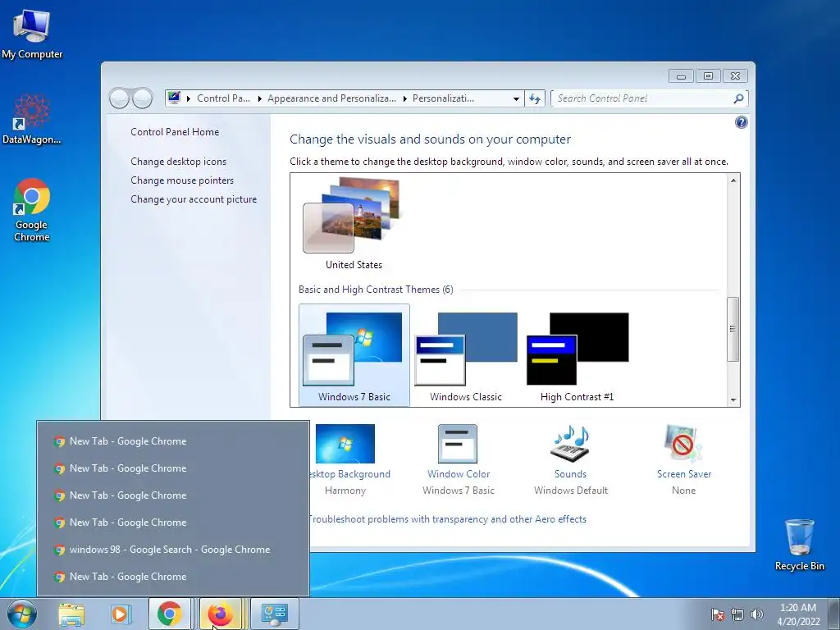Expand arrow before Appearance and Personalization breadcrumb
This screenshot has height=630, width=840.
259,98
